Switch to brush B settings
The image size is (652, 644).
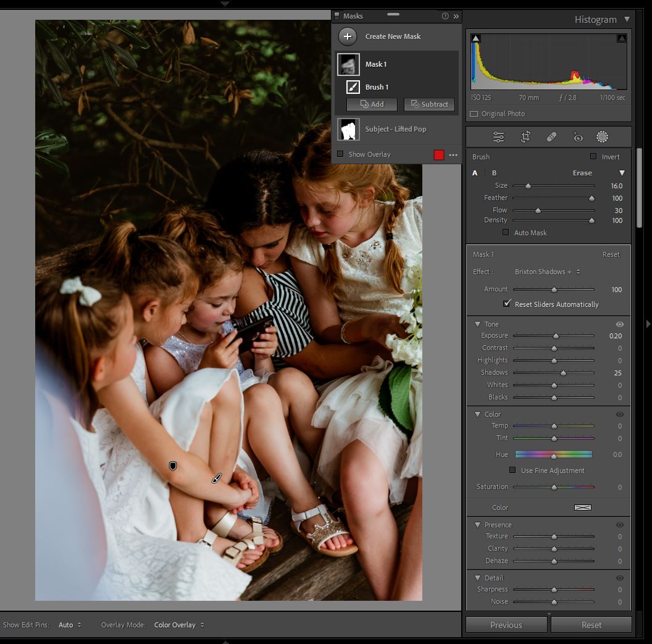pyautogui.click(x=494, y=173)
